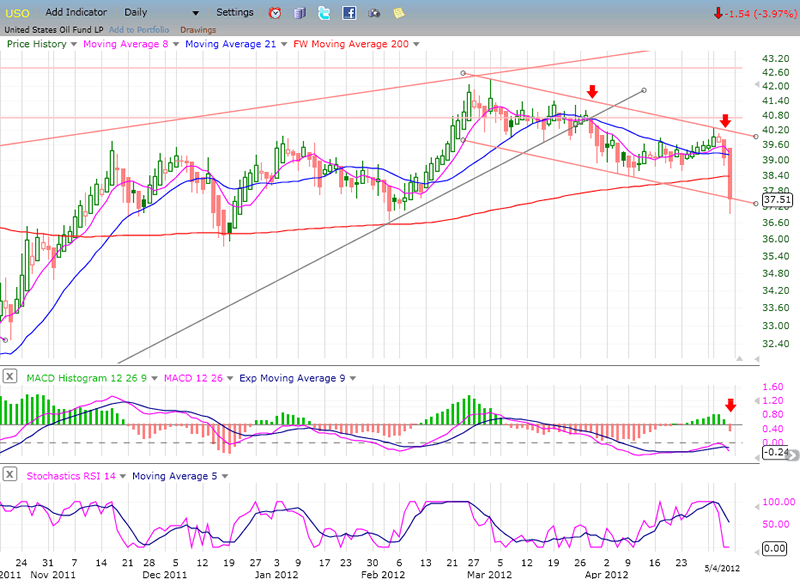The height and width of the screenshot is (579, 800).
Task: Click the Add to Portfolio link
Action: click(139, 29)
